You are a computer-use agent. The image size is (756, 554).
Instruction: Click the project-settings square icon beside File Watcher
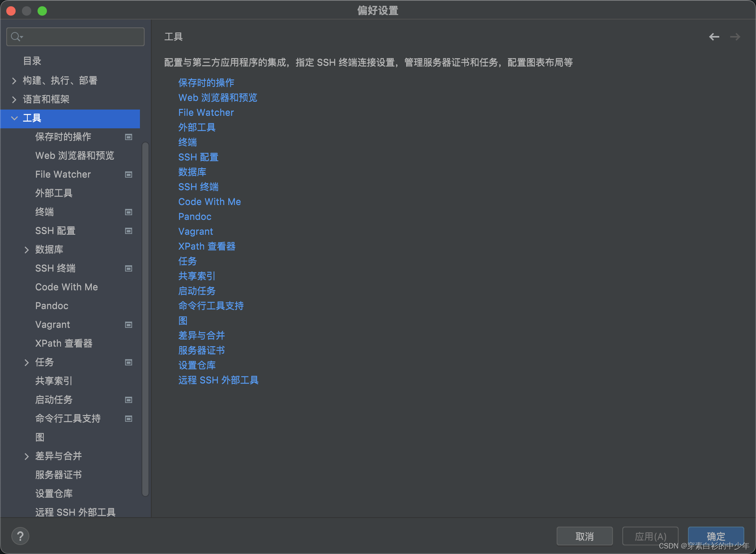(x=128, y=174)
